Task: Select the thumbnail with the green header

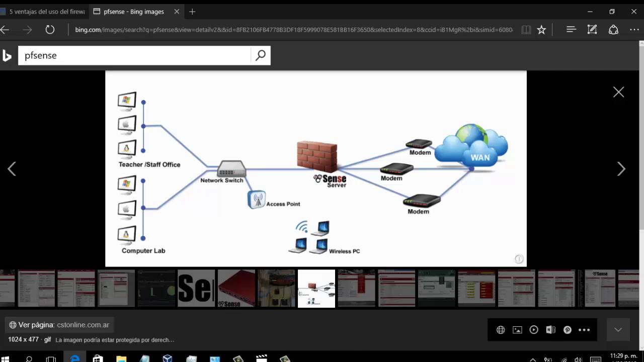Action: pyautogui.click(x=437, y=288)
